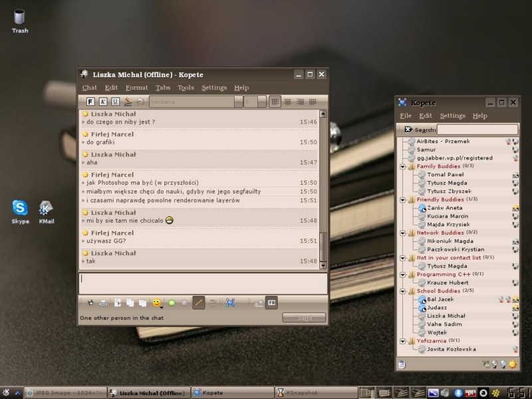Select contact Liszka Michał in contact list
Image resolution: width=532 pixels, height=399 pixels.
pos(446,316)
